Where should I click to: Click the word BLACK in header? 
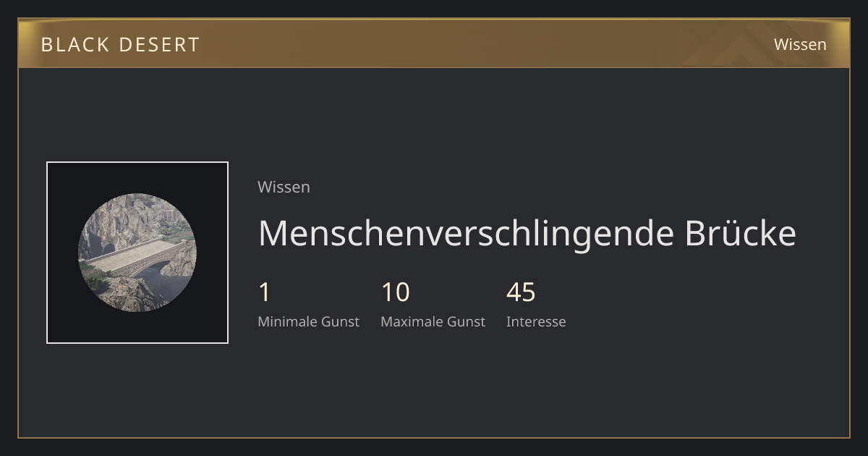pos(75,44)
